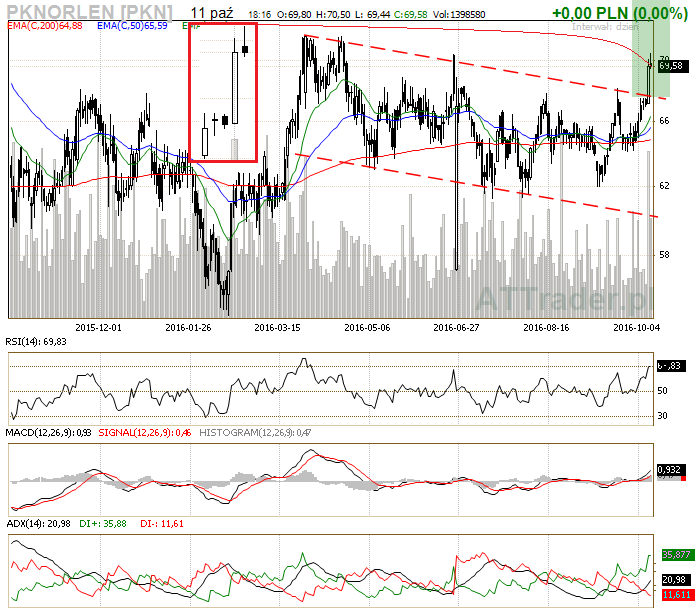700x613 pixels.
Task: Click the inset candlestick zoom thumbnail
Action: click(x=223, y=92)
